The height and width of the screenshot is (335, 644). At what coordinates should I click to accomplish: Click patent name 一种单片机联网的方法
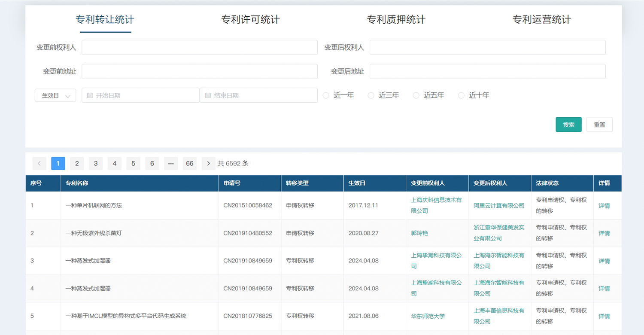tap(94, 206)
